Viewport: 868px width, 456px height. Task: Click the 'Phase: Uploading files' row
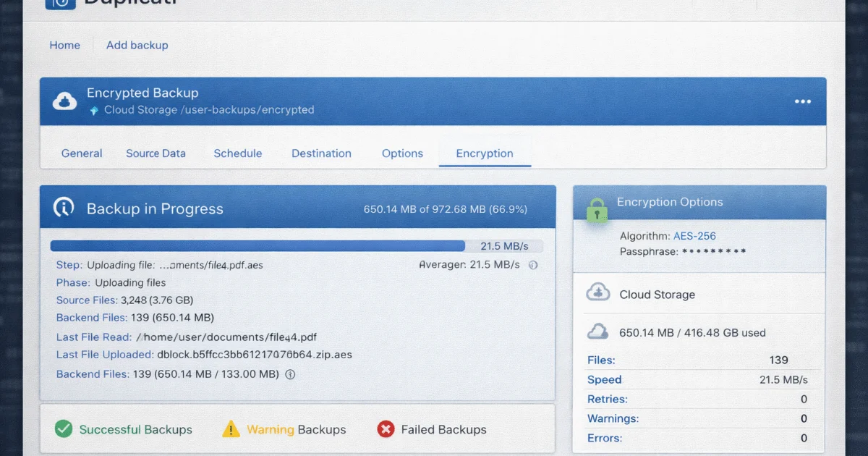111,283
